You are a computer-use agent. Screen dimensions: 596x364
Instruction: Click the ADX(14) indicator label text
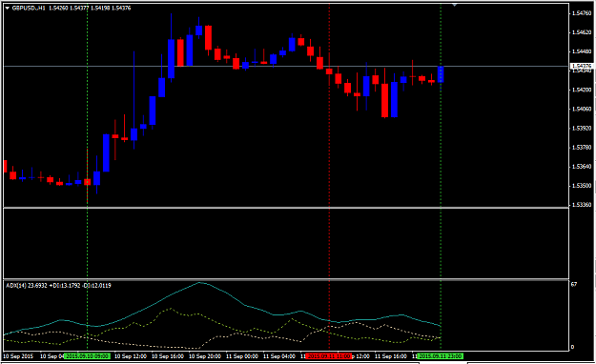(58, 285)
